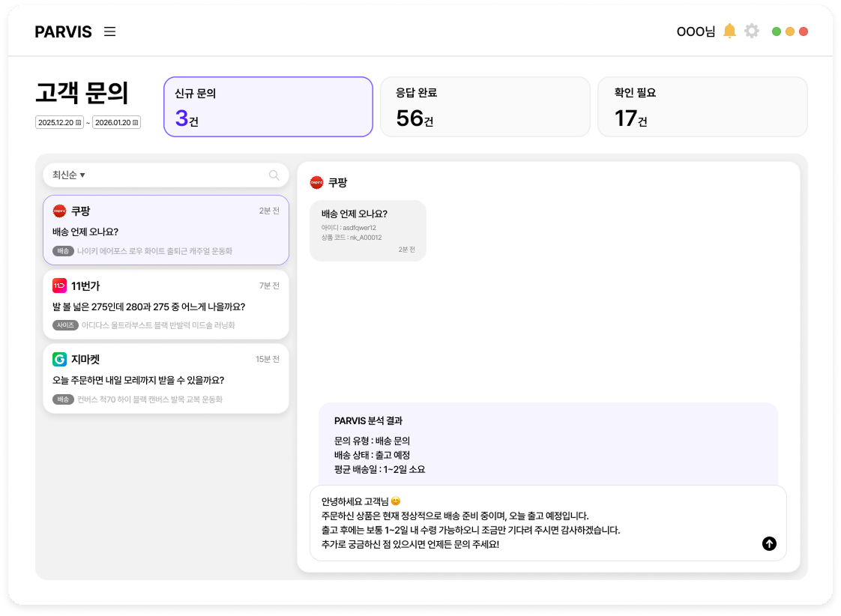Image resolution: width=841 pixels, height=616 pixels.
Task: Click the 3건 count
Action: (187, 118)
